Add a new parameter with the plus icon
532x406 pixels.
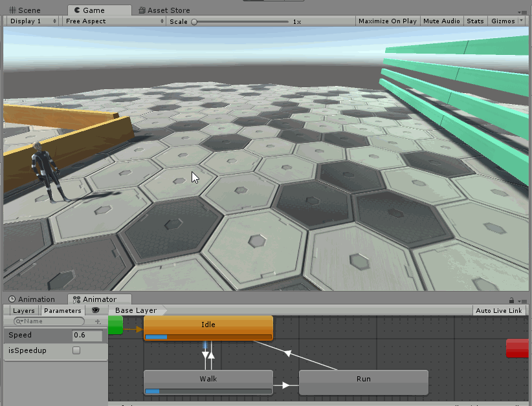click(x=97, y=321)
